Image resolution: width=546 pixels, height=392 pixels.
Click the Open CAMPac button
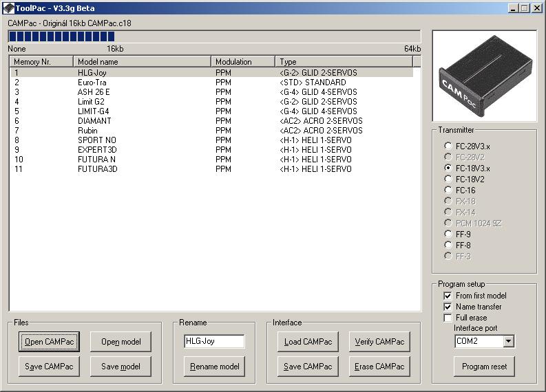pos(49,342)
